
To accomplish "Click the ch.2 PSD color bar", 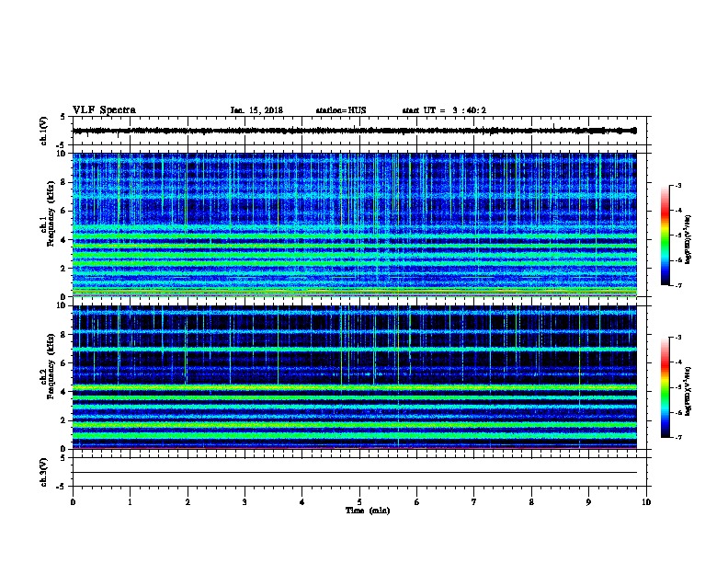I will (x=665, y=387).
